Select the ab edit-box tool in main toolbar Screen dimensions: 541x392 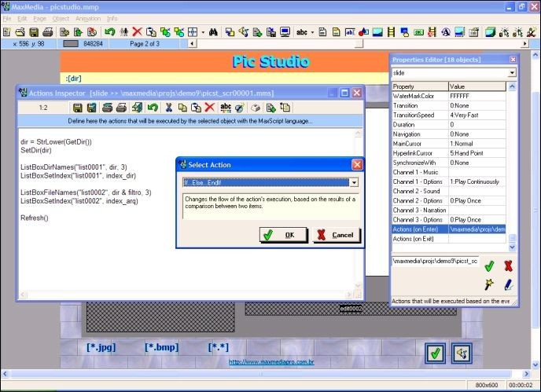[349, 32]
